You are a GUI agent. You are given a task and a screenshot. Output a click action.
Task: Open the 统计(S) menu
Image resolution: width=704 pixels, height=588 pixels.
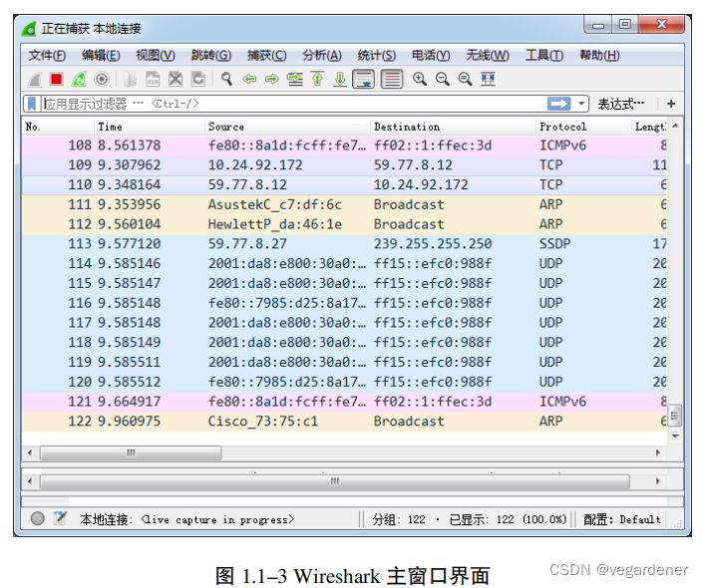(377, 55)
